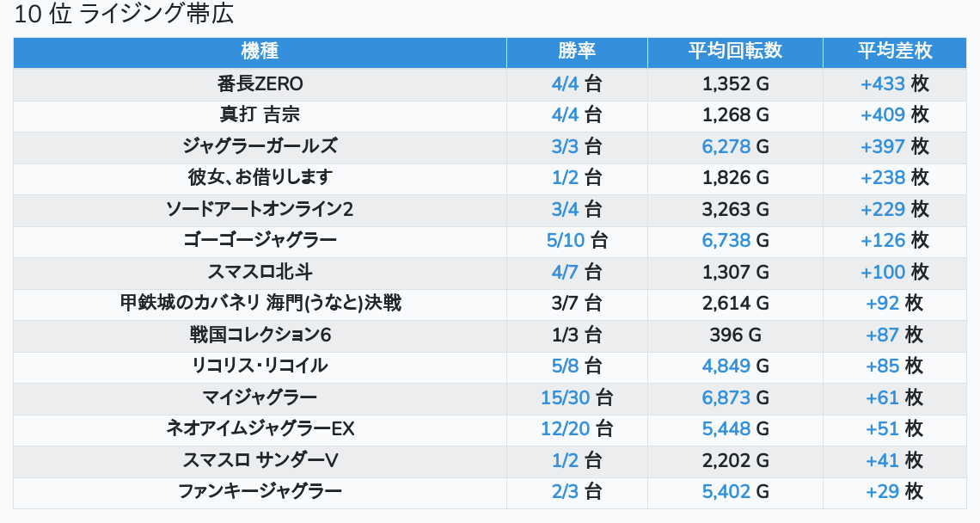Screen dimensions: 980x523
Task: Click the ファンキージャグラー machine name
Action: pos(260,492)
